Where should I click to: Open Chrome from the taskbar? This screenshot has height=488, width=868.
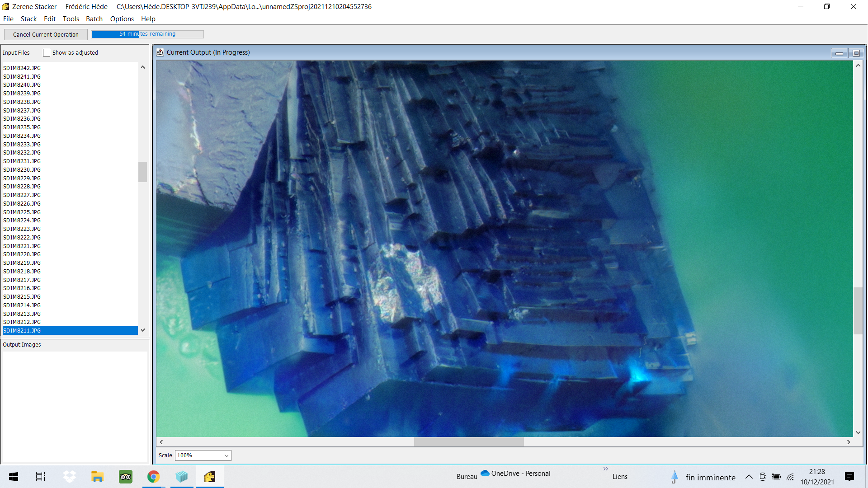pyautogui.click(x=153, y=477)
